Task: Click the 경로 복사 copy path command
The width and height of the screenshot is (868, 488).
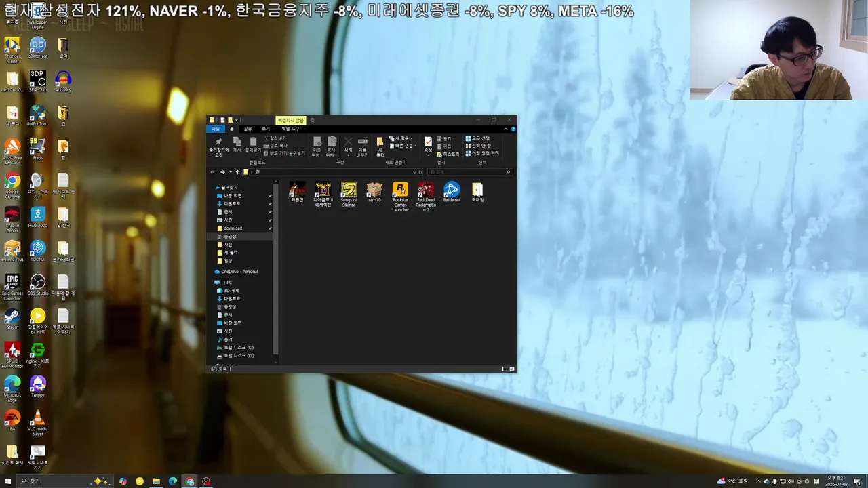Action: tap(275, 146)
